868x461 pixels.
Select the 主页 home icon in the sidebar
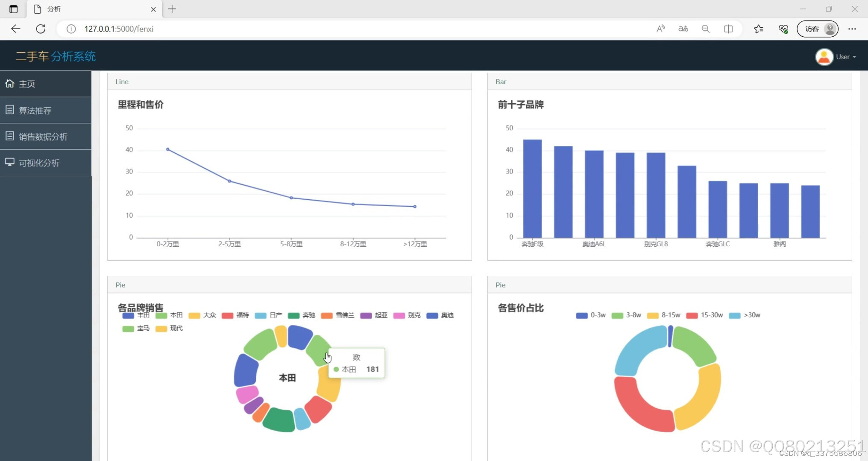(x=10, y=84)
